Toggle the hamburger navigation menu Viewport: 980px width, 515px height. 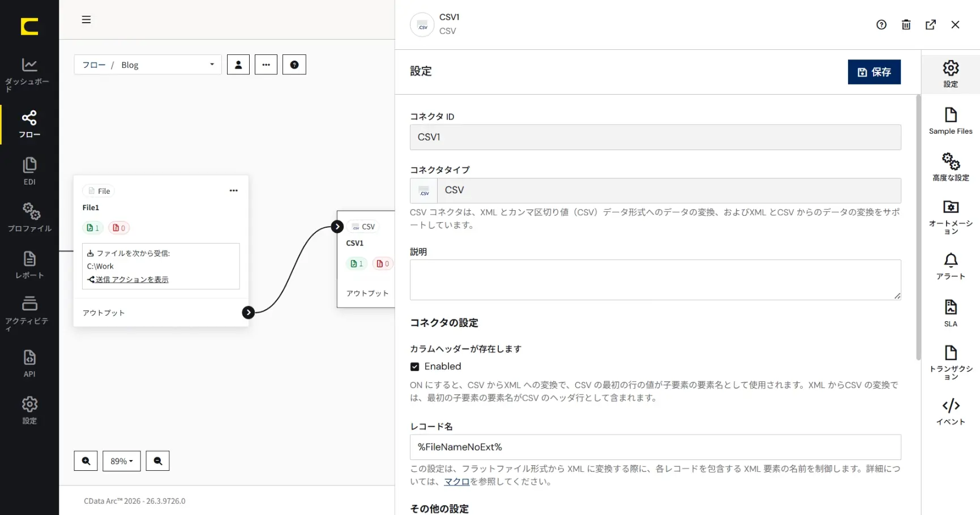click(x=86, y=20)
